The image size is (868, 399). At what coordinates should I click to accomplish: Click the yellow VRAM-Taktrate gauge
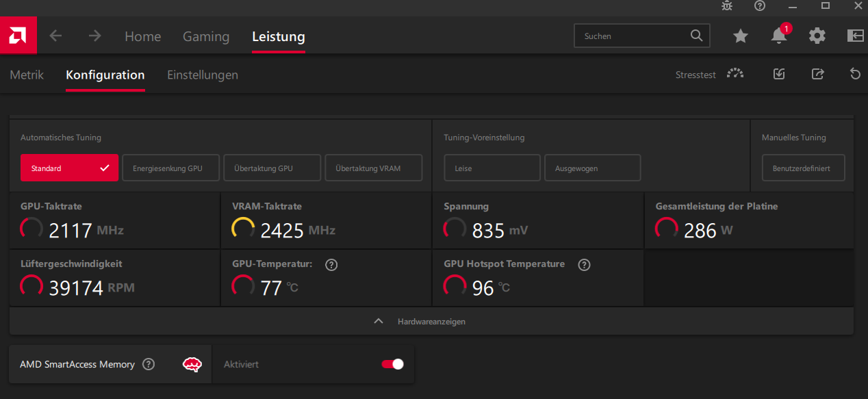(x=243, y=229)
